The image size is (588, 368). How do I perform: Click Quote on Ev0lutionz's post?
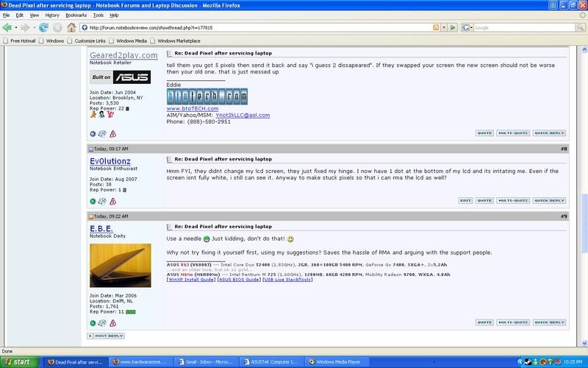tap(484, 200)
